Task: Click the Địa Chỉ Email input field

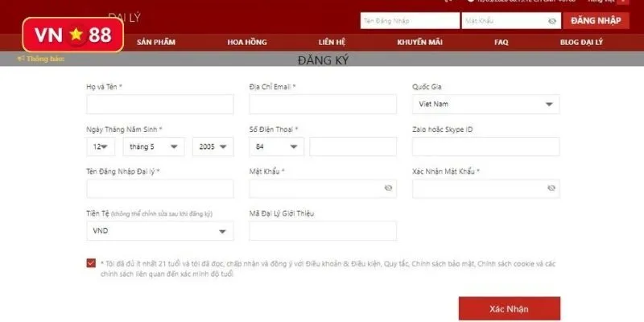Action: 323,105
